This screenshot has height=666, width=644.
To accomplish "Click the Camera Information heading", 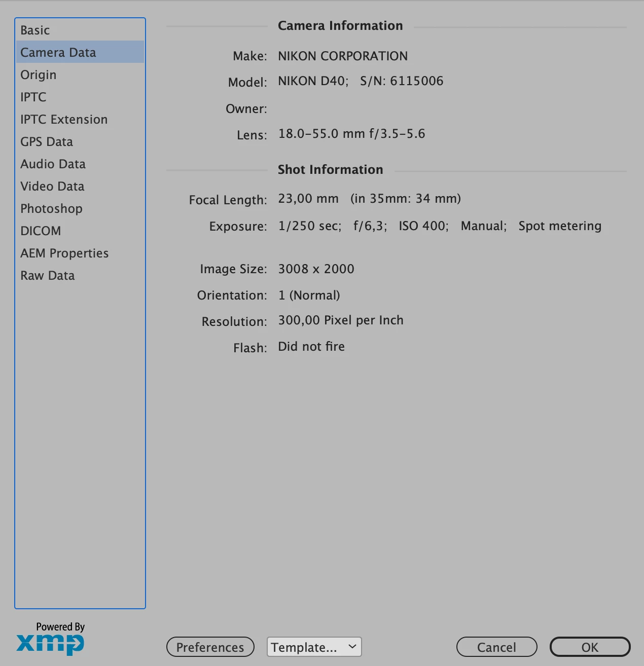I will tap(340, 26).
